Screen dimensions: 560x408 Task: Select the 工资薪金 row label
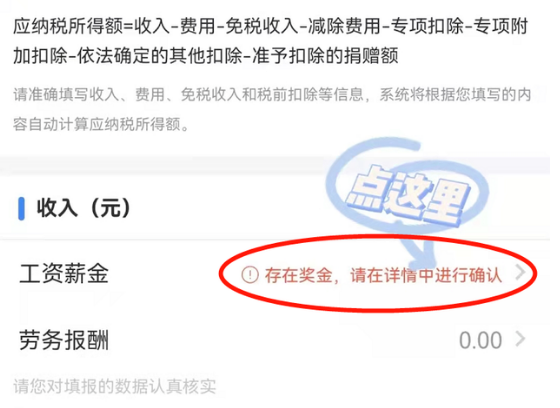tap(64, 274)
